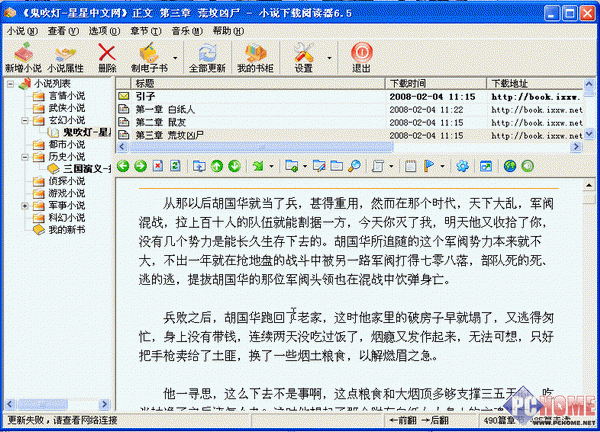The width and height of the screenshot is (600, 432).
Task: Click the red 退出 exit icon
Action: [361, 54]
